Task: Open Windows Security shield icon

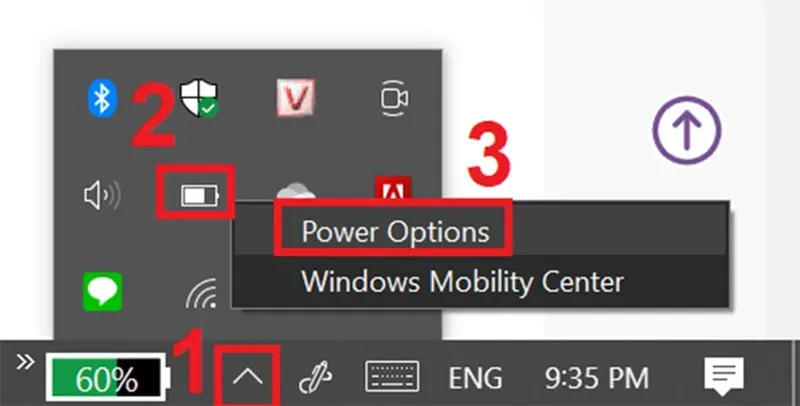Action: [x=199, y=97]
